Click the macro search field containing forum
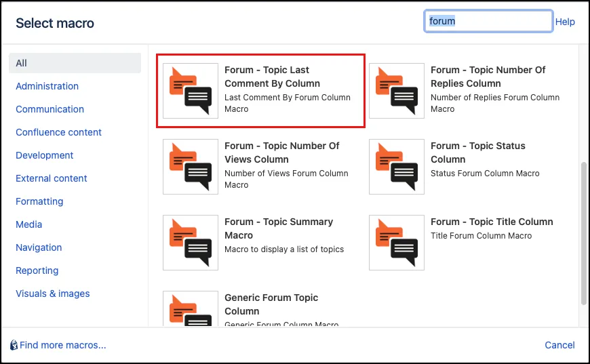The height and width of the screenshot is (364, 590). coord(488,21)
